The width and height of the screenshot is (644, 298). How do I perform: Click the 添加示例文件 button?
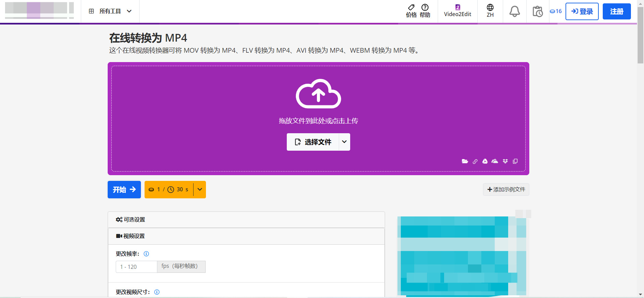506,190
